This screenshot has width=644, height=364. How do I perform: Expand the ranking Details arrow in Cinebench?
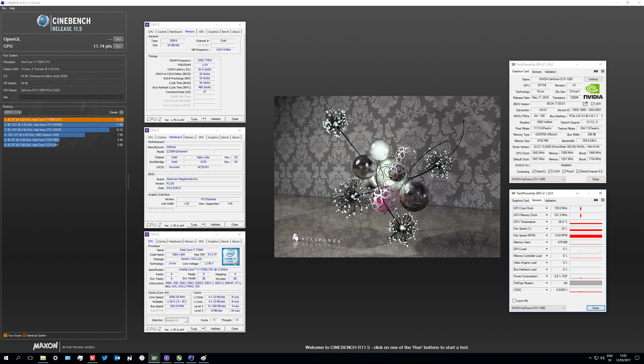[x=122, y=112]
